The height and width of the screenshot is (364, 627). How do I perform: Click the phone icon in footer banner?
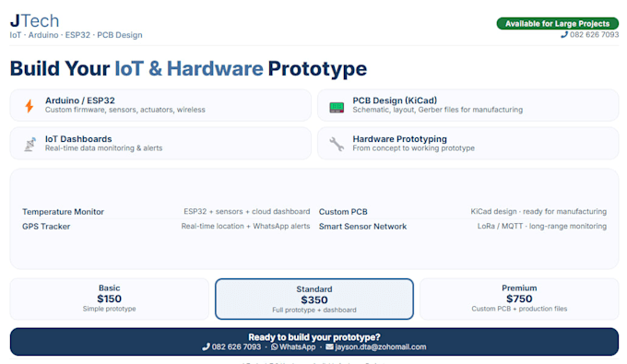[206, 346]
